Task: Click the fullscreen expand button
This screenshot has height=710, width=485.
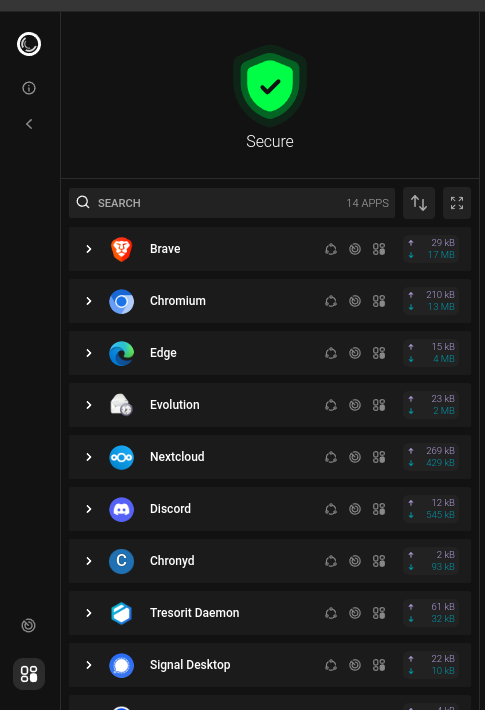Action: (x=457, y=203)
